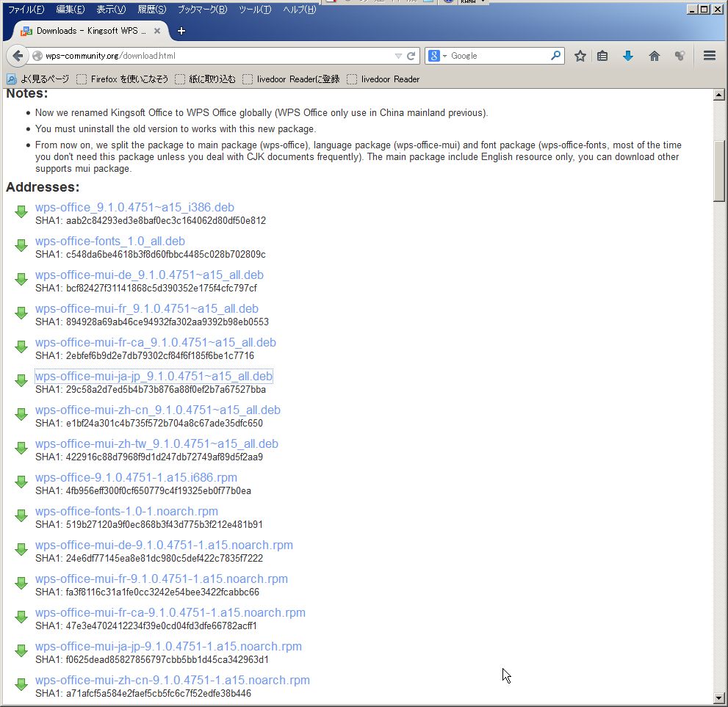Download wps-office-mui-de noarch.rpm link
This screenshot has width=728, height=707.
pos(165,545)
